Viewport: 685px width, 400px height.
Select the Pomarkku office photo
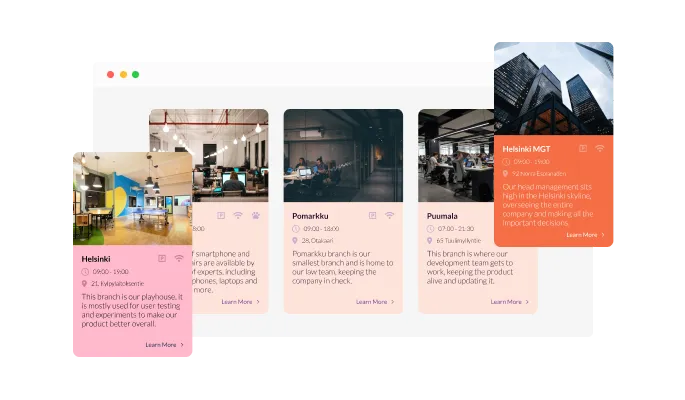pyautogui.click(x=343, y=155)
